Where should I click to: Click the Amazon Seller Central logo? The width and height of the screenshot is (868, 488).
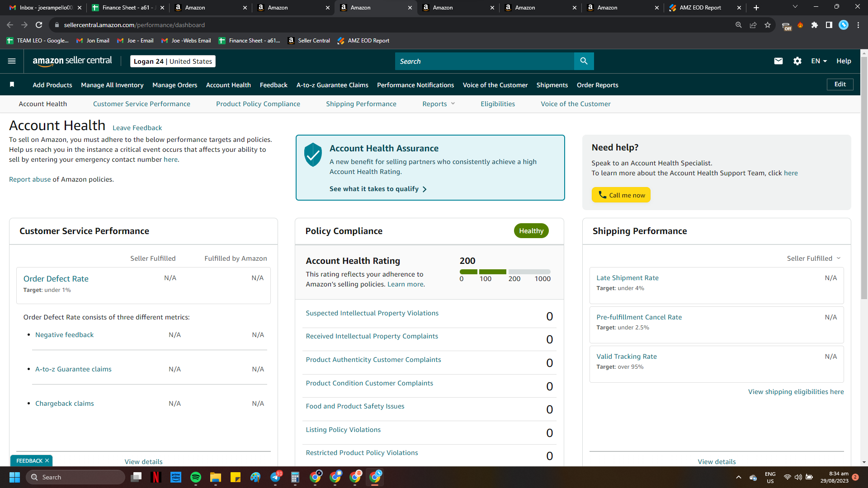click(x=72, y=61)
